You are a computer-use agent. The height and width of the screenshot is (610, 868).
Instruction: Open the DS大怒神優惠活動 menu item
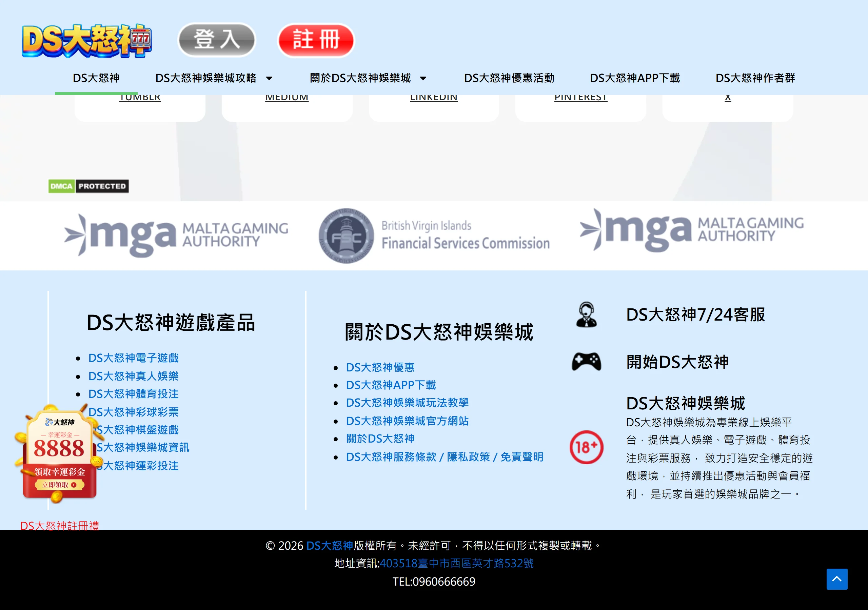(x=509, y=78)
